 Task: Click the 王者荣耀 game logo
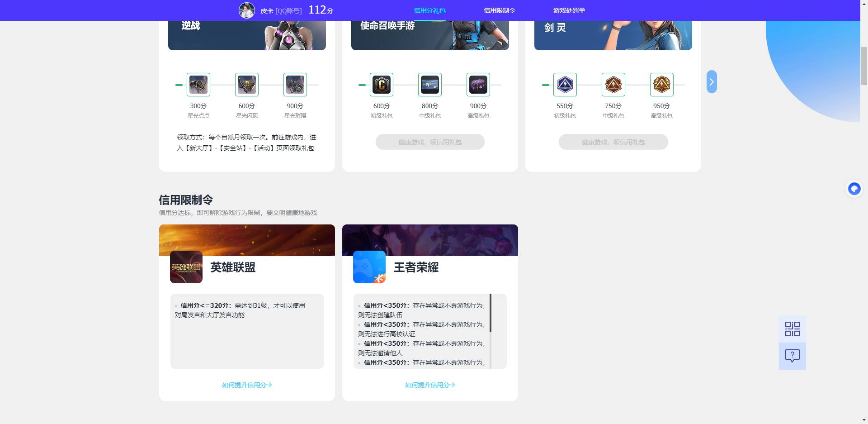[x=369, y=267]
